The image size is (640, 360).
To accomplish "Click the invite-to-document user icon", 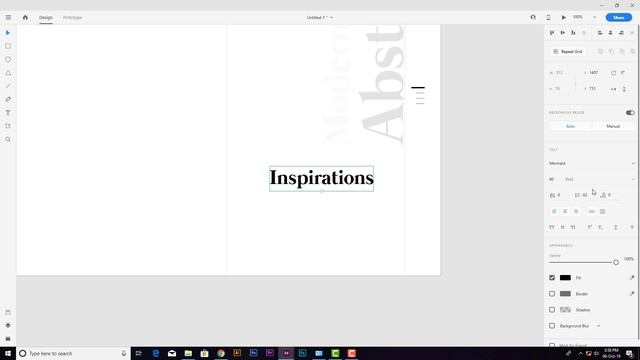I will point(533,18).
